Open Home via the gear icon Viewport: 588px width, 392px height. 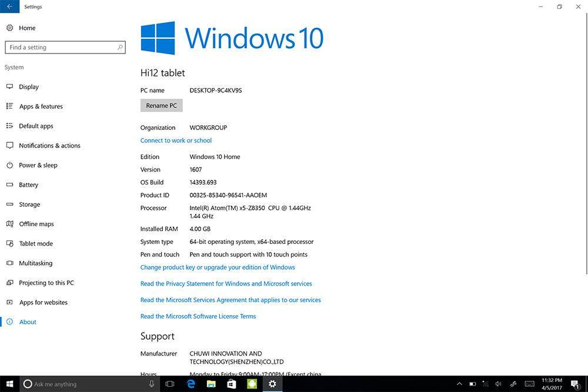[x=10, y=28]
